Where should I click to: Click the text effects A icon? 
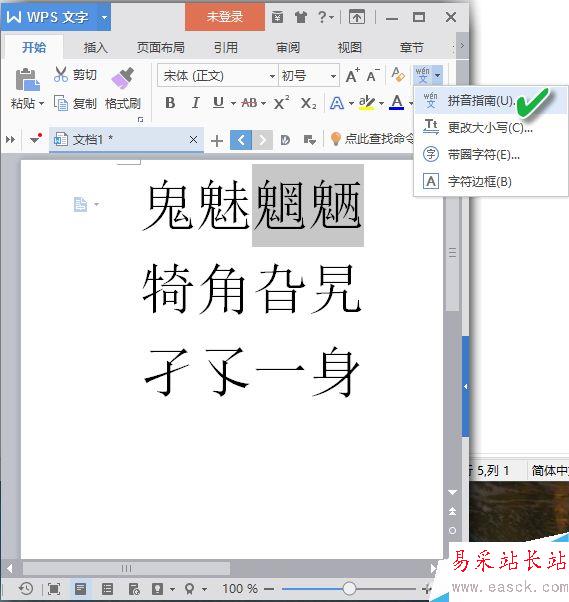pos(337,103)
